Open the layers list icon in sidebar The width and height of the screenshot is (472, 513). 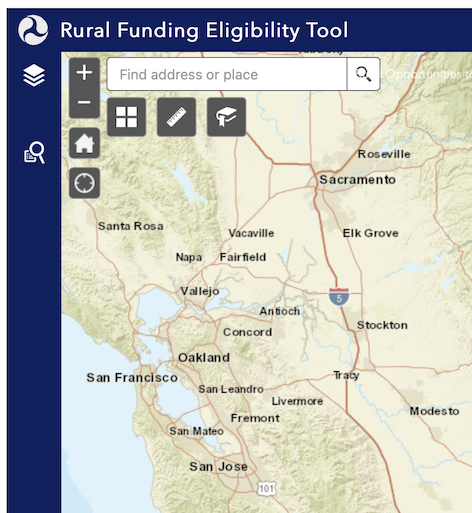point(34,75)
